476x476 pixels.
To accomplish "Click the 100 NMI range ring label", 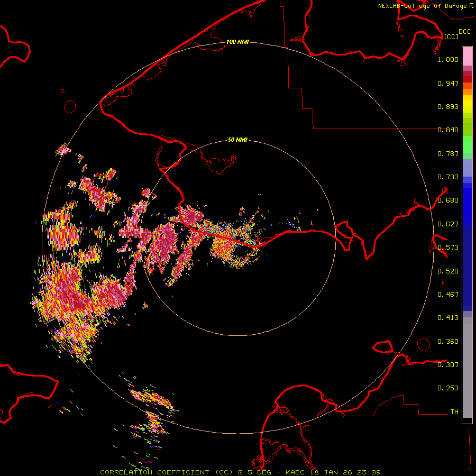I will [x=237, y=42].
